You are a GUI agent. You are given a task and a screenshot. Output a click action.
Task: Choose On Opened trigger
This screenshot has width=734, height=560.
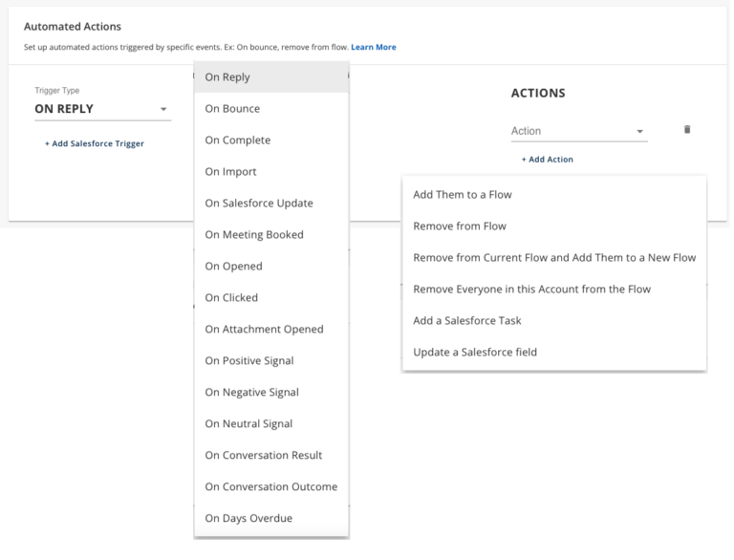coord(273,267)
